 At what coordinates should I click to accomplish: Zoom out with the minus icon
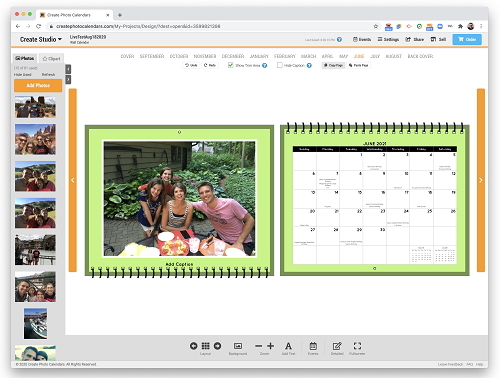(x=258, y=346)
